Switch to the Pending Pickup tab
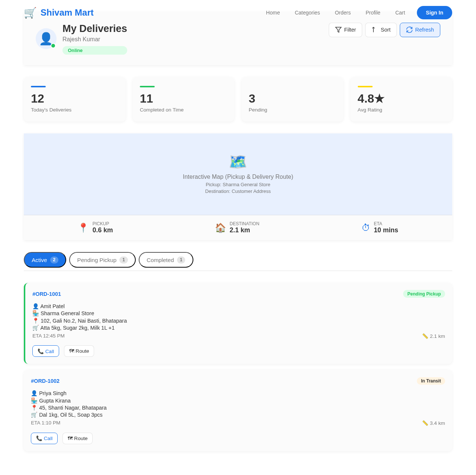Image resolution: width=476 pixels, height=475 pixels. click(102, 260)
